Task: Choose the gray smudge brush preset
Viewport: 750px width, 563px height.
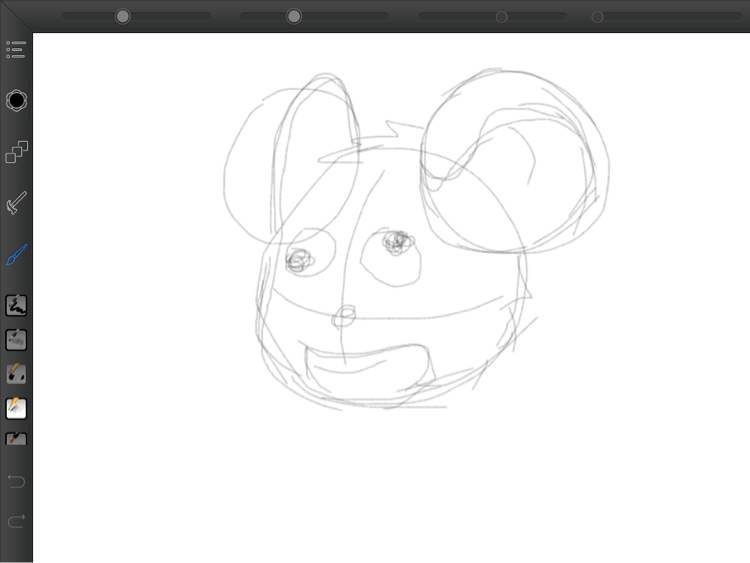Action: pyautogui.click(x=16, y=340)
